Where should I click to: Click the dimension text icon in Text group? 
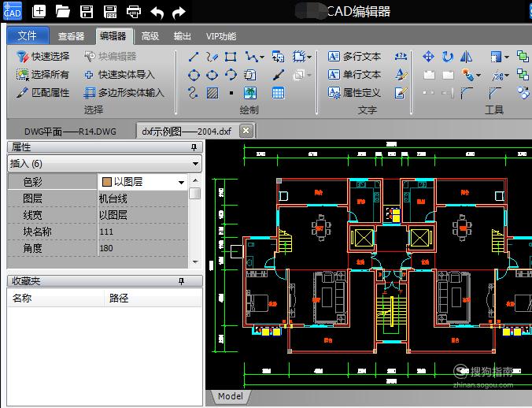click(x=401, y=57)
